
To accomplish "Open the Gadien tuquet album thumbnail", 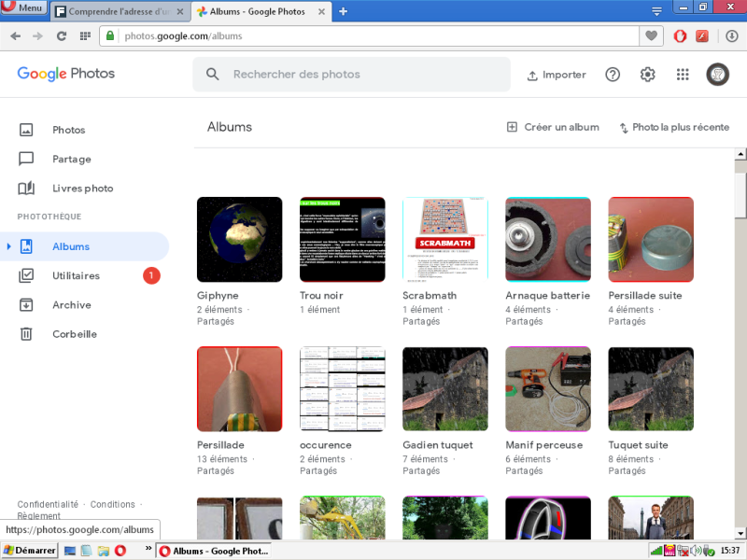I will coord(445,389).
